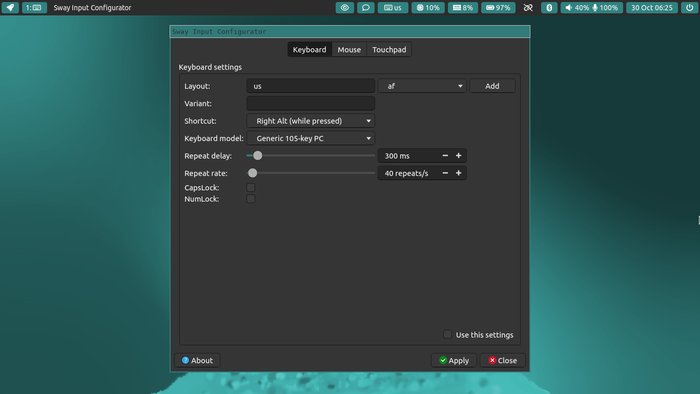Click the 'Sway Input Configurator' window title bar
The width and height of the screenshot is (700, 394).
pyautogui.click(x=350, y=32)
